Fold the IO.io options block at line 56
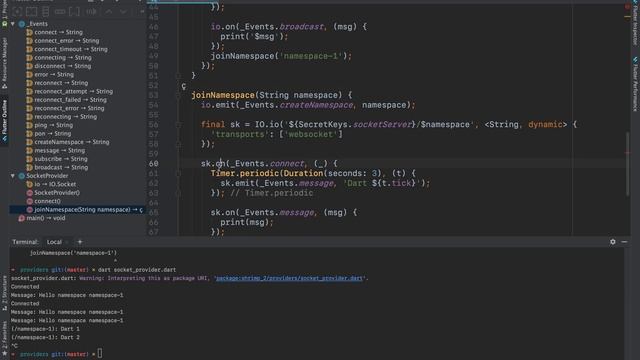 178,124
